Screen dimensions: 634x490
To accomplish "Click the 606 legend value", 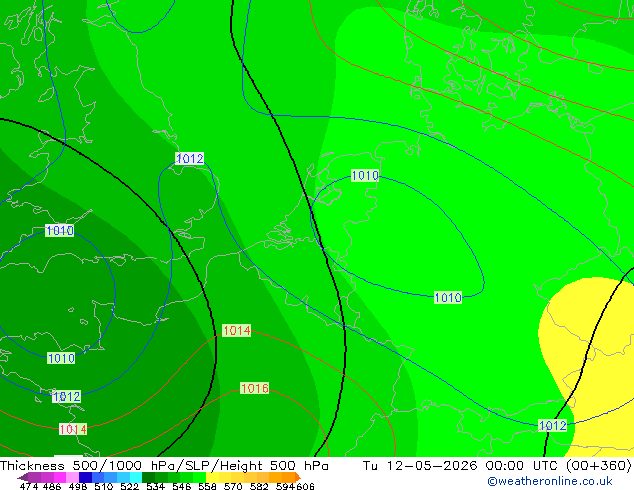I will click(x=305, y=486).
